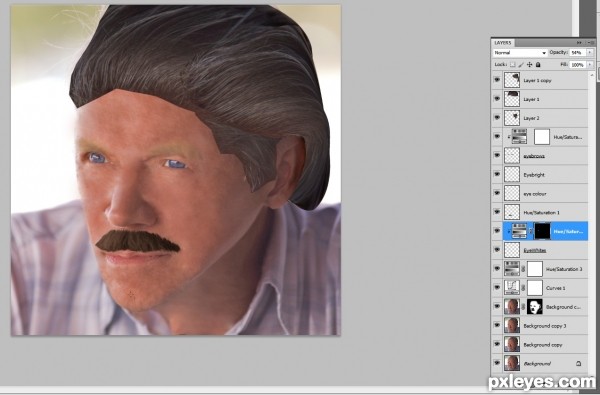Open the Normal blend mode dropdown

[520, 52]
